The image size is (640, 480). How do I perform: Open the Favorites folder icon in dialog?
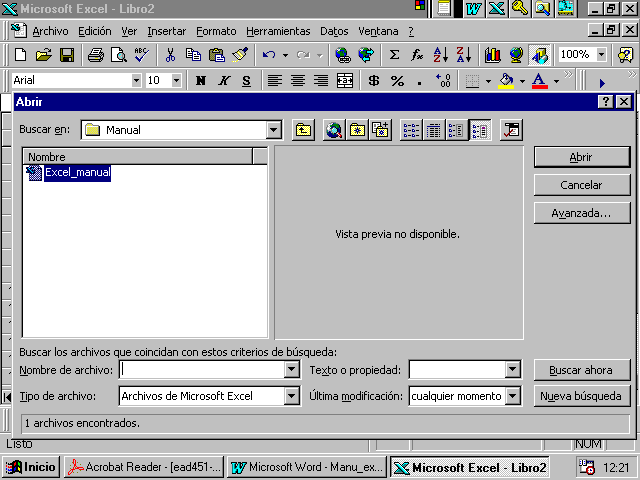[x=357, y=130]
